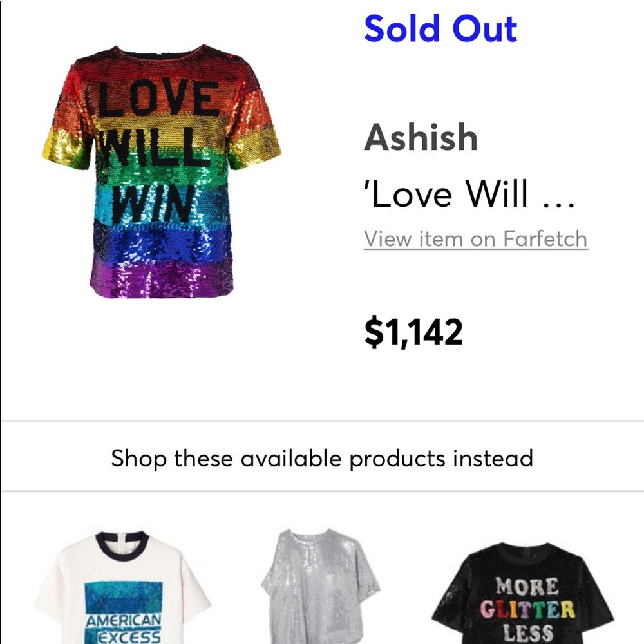644x644 pixels.
Task: Open the View item on Farfetch link
Action: 476,239
